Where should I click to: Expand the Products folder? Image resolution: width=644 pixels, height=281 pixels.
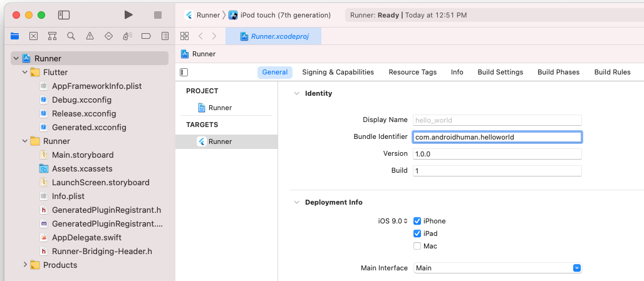click(x=25, y=265)
